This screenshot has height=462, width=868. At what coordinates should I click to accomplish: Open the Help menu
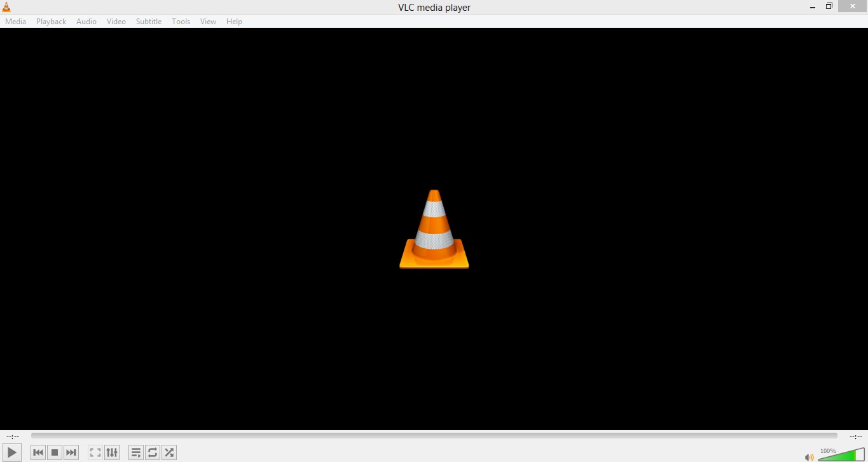coord(235,22)
